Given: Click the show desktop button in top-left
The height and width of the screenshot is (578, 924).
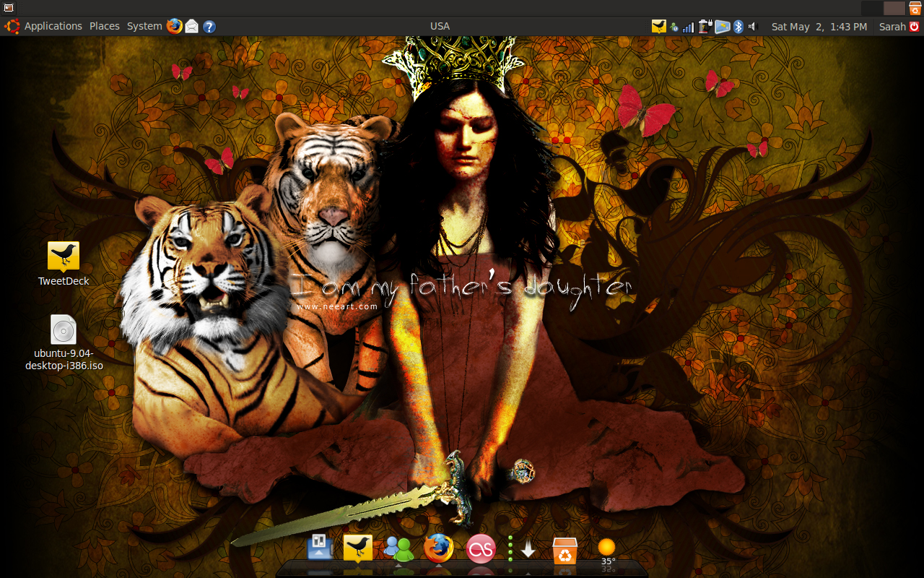Looking at the screenshot, I should pyautogui.click(x=9, y=8).
